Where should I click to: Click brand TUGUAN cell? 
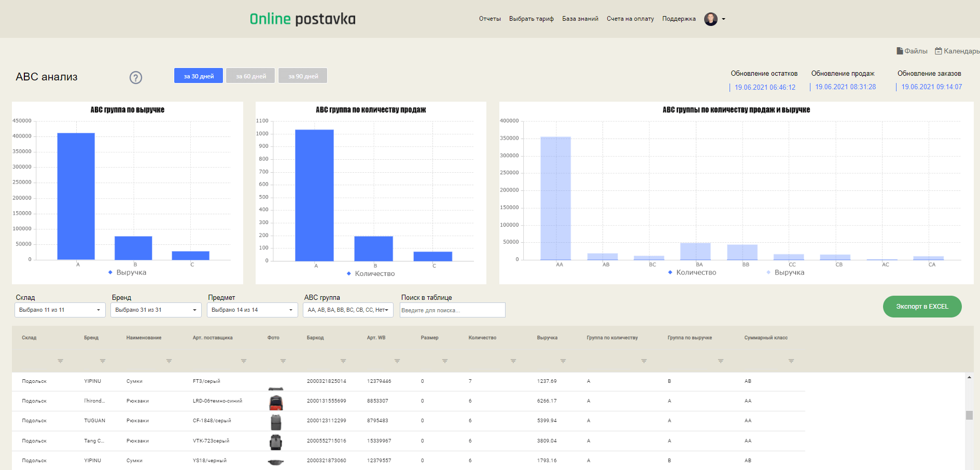pyautogui.click(x=94, y=421)
